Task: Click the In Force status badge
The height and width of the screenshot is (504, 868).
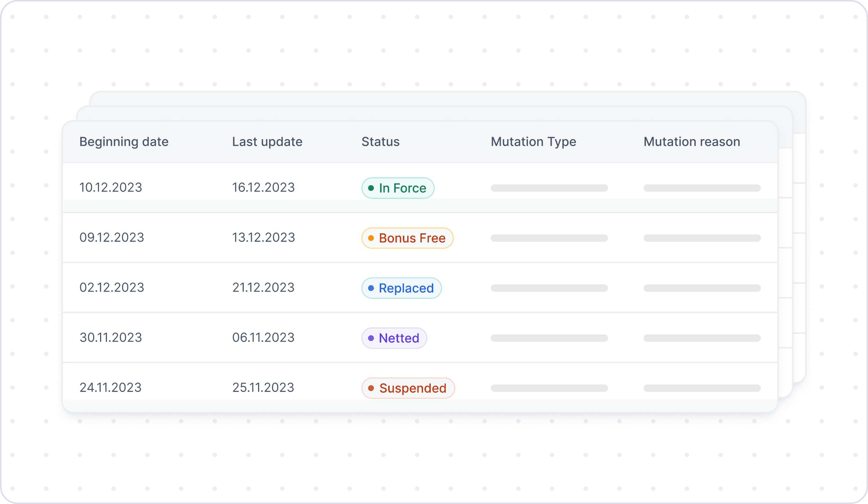Action: pyautogui.click(x=398, y=188)
